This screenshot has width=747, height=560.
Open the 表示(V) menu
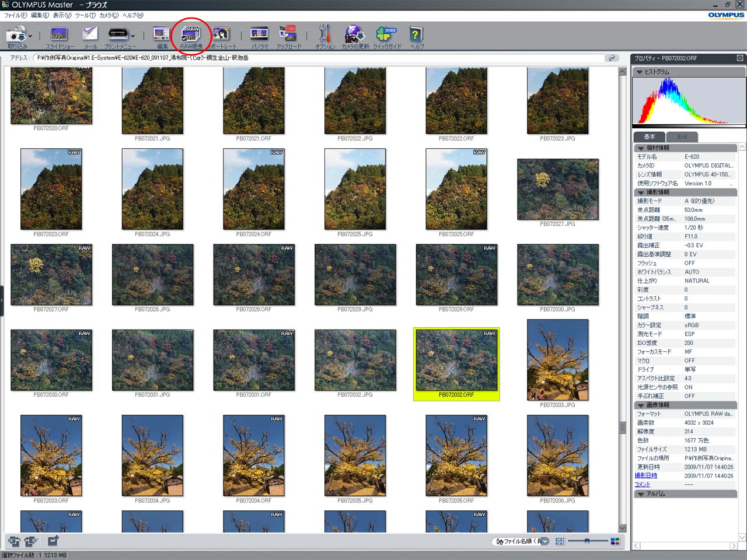tap(62, 16)
